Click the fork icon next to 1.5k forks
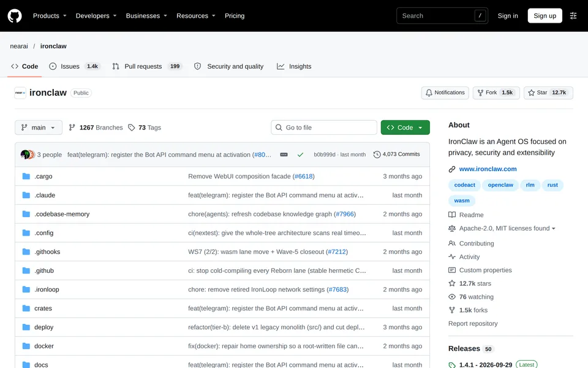 [x=452, y=310]
